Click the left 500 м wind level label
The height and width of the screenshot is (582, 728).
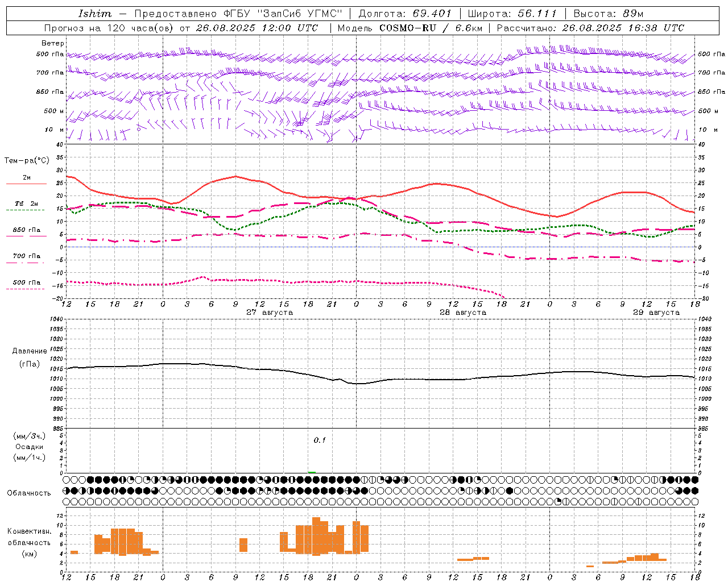(x=54, y=111)
